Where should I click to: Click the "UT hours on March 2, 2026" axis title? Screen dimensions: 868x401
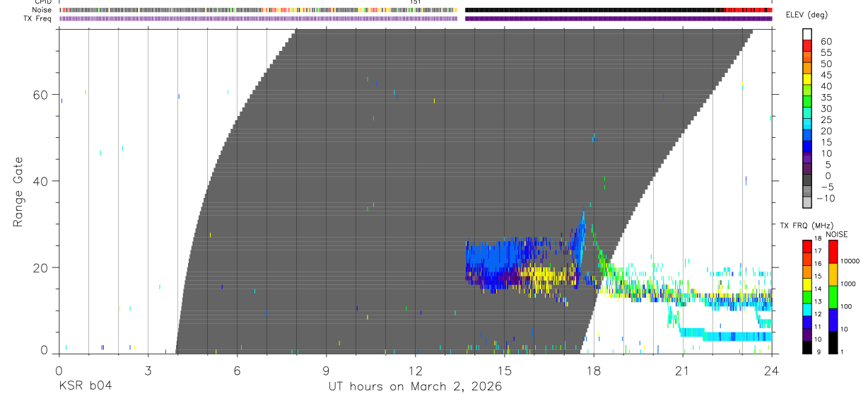click(415, 387)
